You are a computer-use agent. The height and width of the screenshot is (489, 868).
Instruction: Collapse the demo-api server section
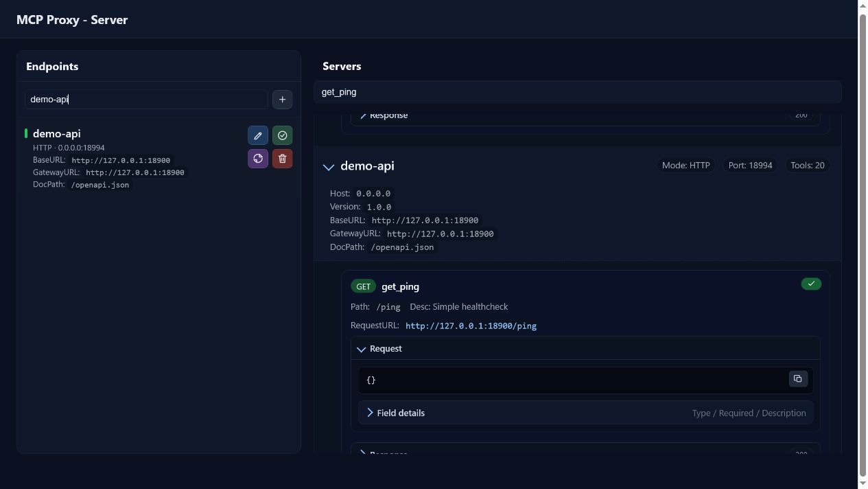329,166
